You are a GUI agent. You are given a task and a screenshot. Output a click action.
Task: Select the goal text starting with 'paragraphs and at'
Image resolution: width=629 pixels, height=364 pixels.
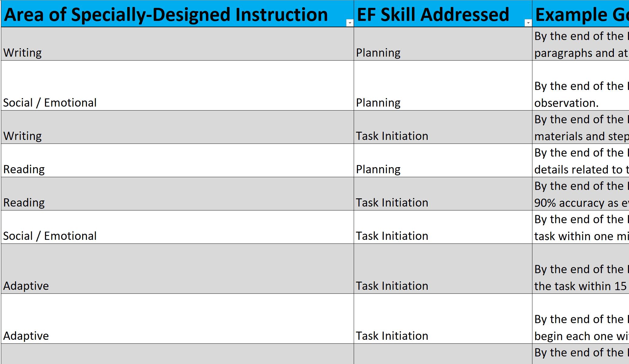coord(580,44)
